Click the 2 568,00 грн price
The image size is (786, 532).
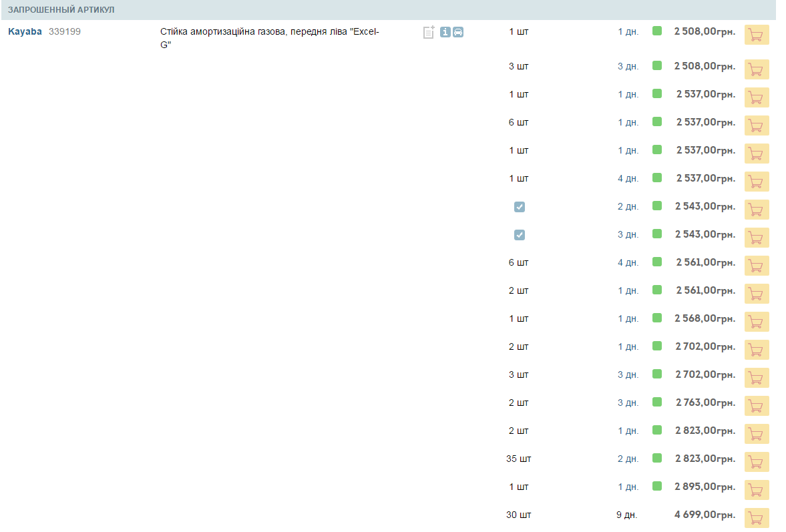pyautogui.click(x=705, y=318)
